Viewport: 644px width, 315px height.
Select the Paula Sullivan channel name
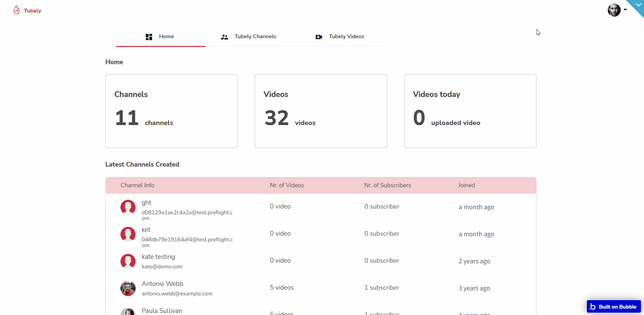(x=162, y=311)
